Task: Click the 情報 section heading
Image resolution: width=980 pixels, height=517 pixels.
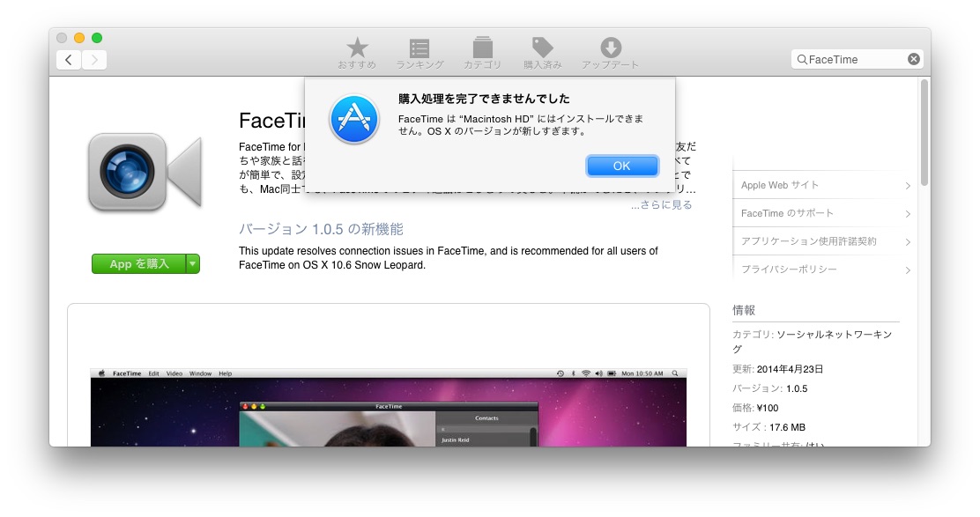Action: click(x=744, y=310)
